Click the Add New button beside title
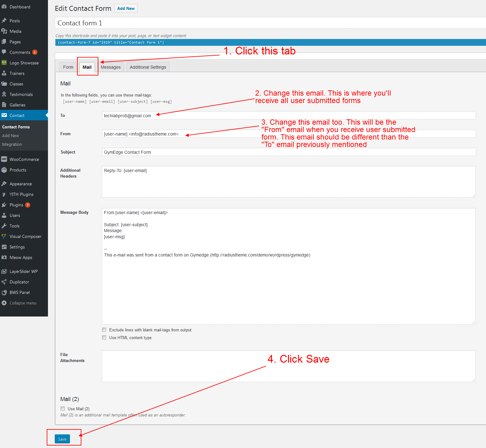486x448 pixels. click(x=126, y=8)
